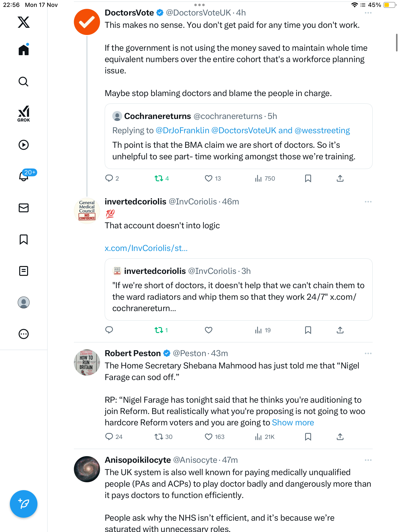Open the Search page in the sidebar

click(x=24, y=82)
